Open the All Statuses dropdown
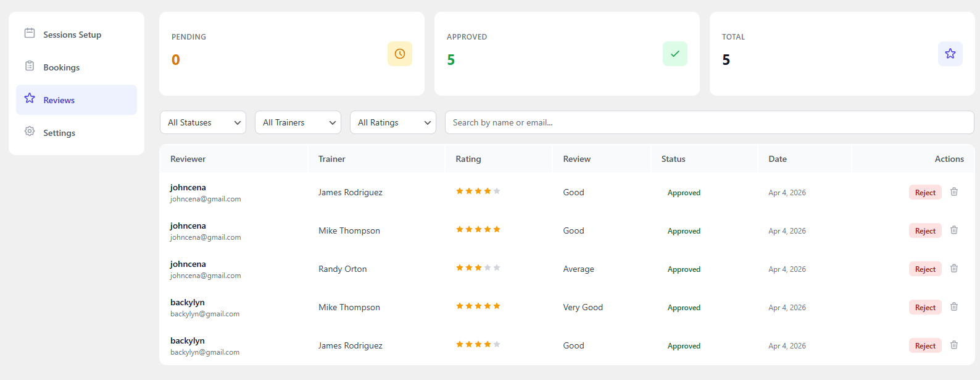 203,122
